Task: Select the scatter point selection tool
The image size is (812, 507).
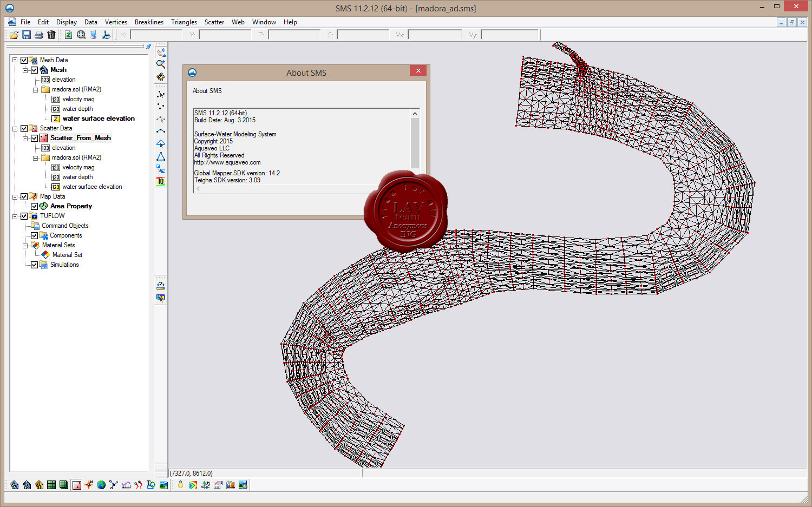Action: point(161,94)
